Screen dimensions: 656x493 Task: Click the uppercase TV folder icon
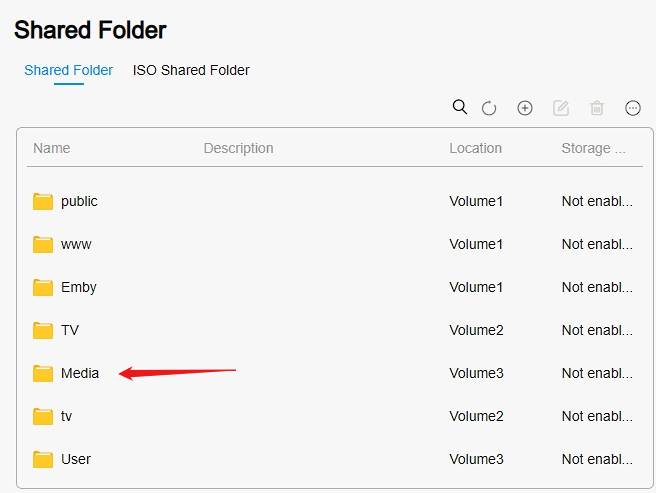(43, 330)
